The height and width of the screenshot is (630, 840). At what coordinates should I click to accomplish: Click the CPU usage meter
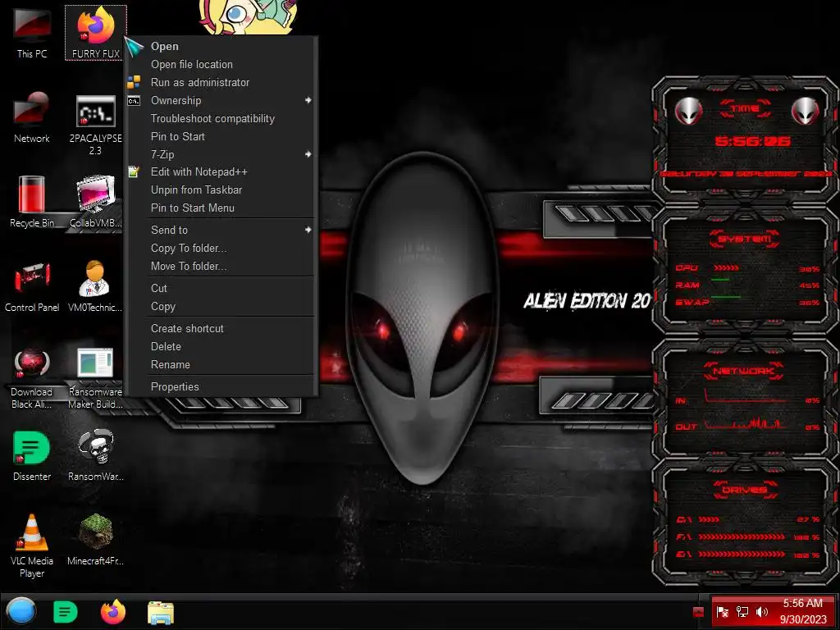727,268
